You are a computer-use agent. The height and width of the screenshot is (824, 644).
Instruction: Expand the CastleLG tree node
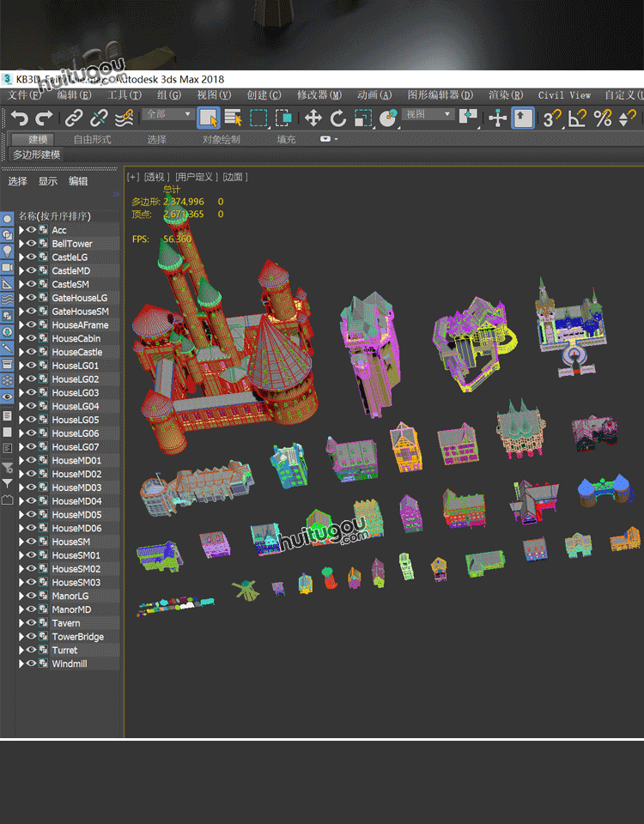pos(21,257)
